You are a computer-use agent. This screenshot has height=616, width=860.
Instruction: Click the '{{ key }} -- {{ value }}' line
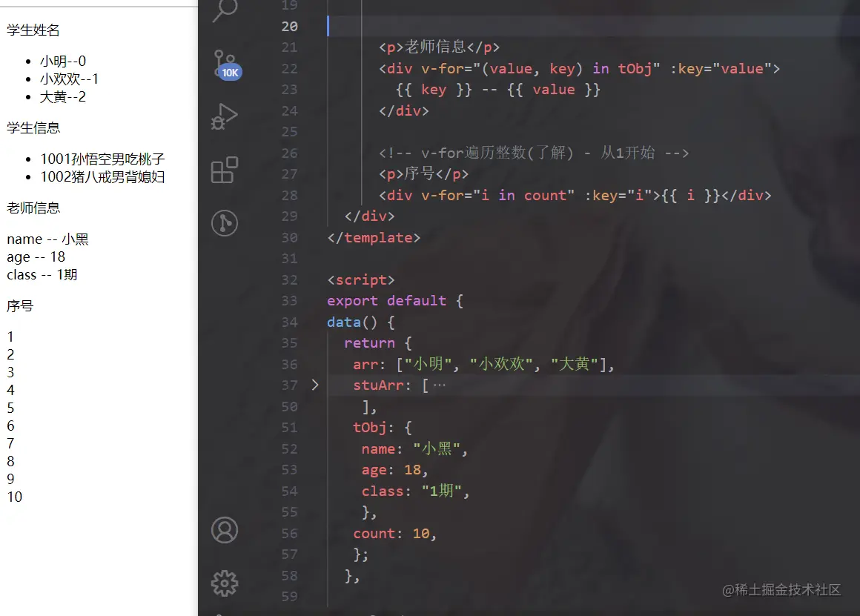tap(498, 90)
